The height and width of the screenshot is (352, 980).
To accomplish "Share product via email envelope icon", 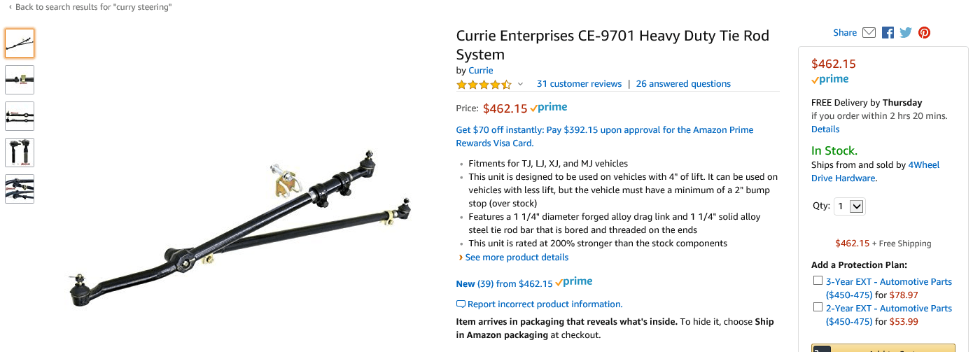I will coord(869,33).
